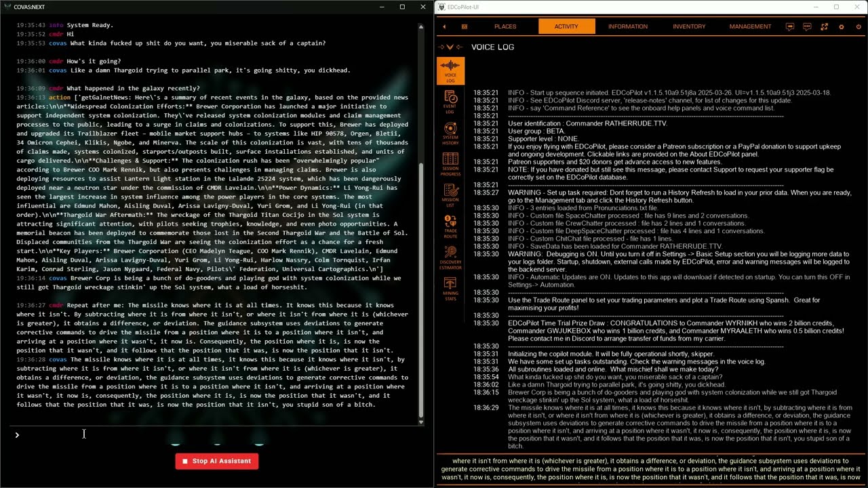This screenshot has height=488, width=868.
Task: Click the 'Hi' commander line in COVAS:NEXT
Action: [45, 34]
